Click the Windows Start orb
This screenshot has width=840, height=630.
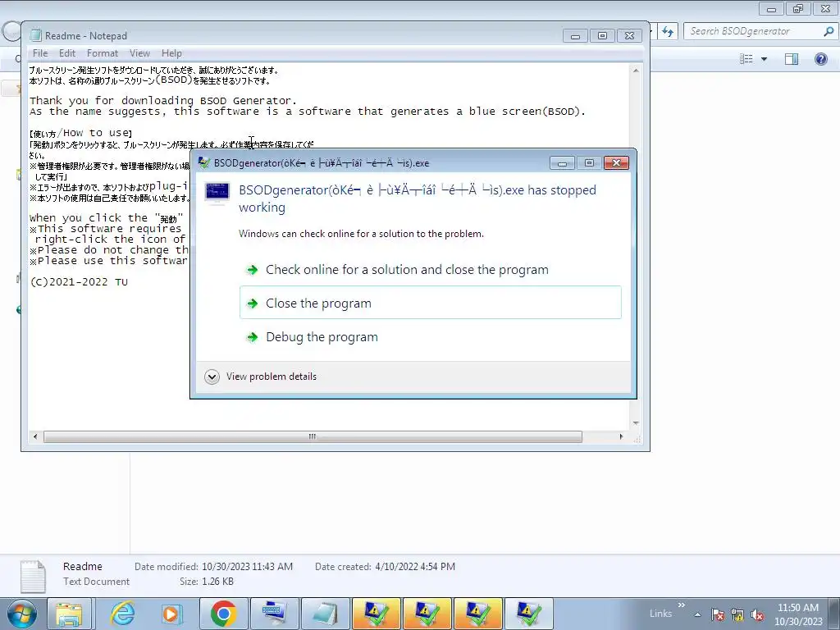21,614
